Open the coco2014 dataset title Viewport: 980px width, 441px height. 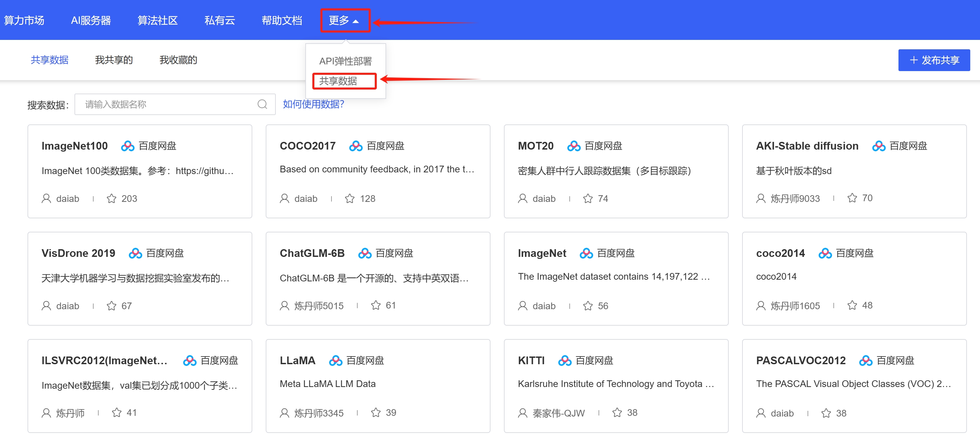point(780,253)
